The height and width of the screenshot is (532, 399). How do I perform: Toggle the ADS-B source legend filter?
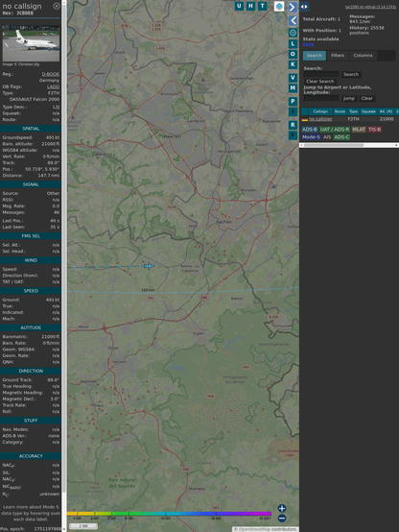pos(310,130)
